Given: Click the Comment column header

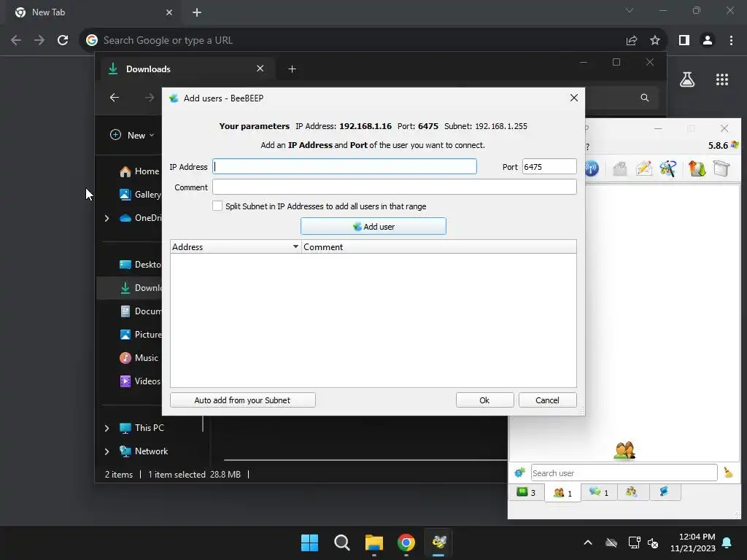Looking at the screenshot, I should click(438, 247).
